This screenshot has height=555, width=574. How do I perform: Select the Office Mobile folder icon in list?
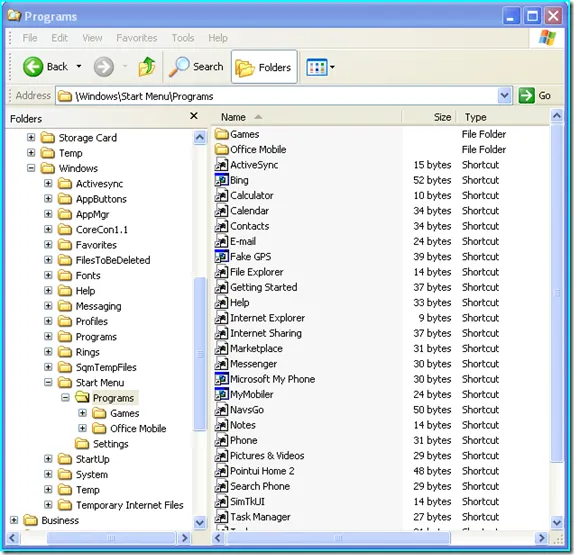221,149
